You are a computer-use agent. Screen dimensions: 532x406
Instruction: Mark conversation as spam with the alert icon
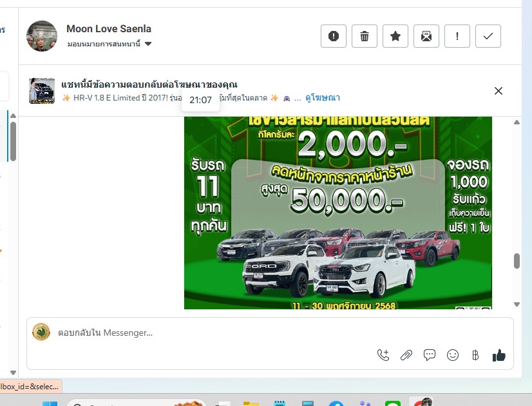[x=334, y=36]
